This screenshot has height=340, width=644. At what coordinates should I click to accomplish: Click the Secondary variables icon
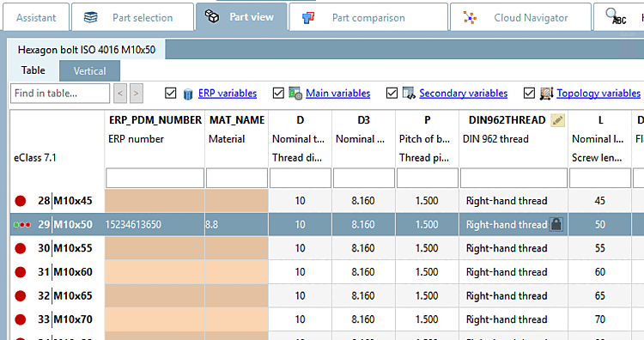(409, 94)
